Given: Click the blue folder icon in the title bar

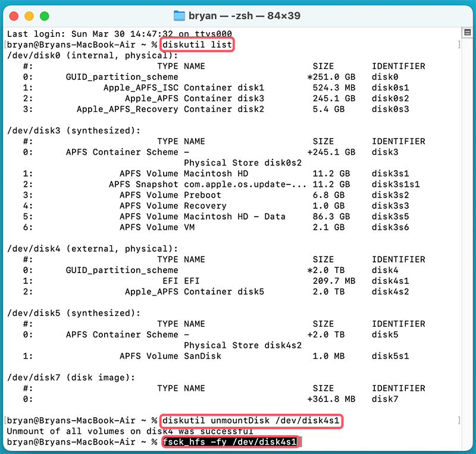Looking at the screenshot, I should tap(181, 16).
